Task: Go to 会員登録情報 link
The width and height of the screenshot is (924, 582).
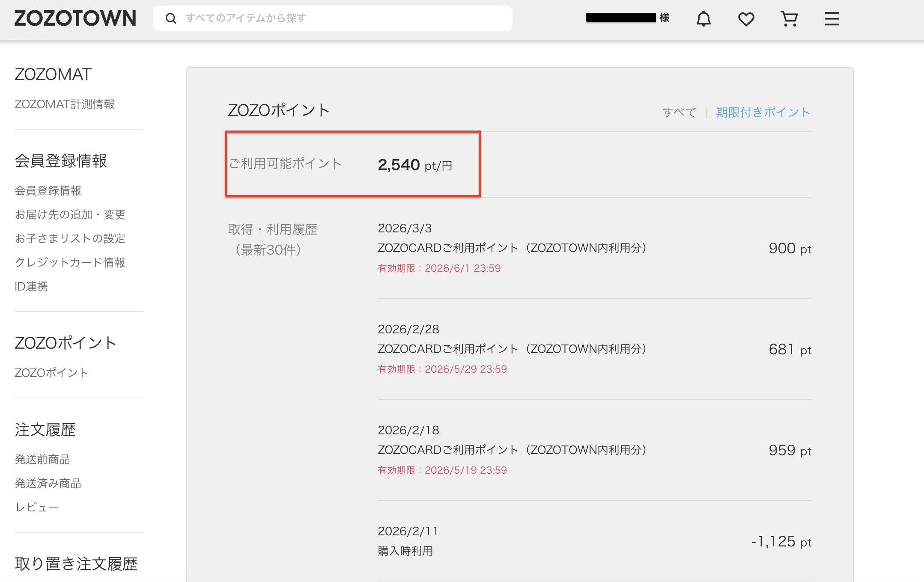Action: click(48, 190)
